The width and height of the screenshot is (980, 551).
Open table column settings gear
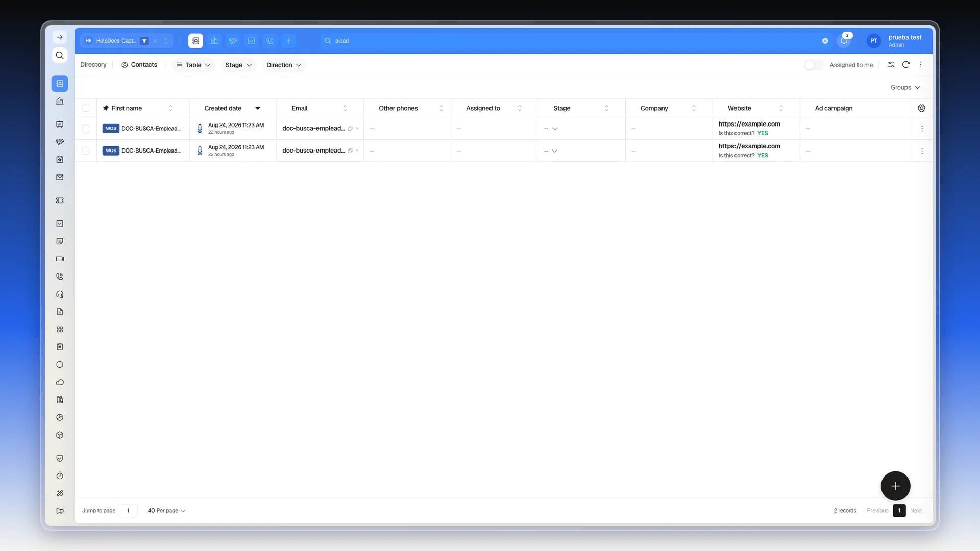pyautogui.click(x=921, y=108)
